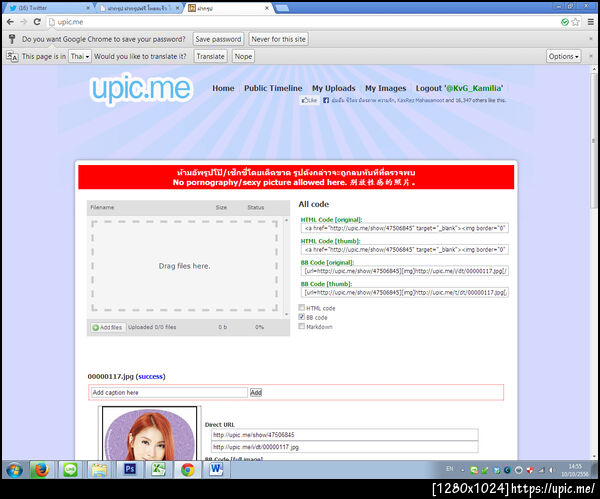Open the Windows Start orb
Image resolution: width=600 pixels, height=499 pixels.
(15, 470)
